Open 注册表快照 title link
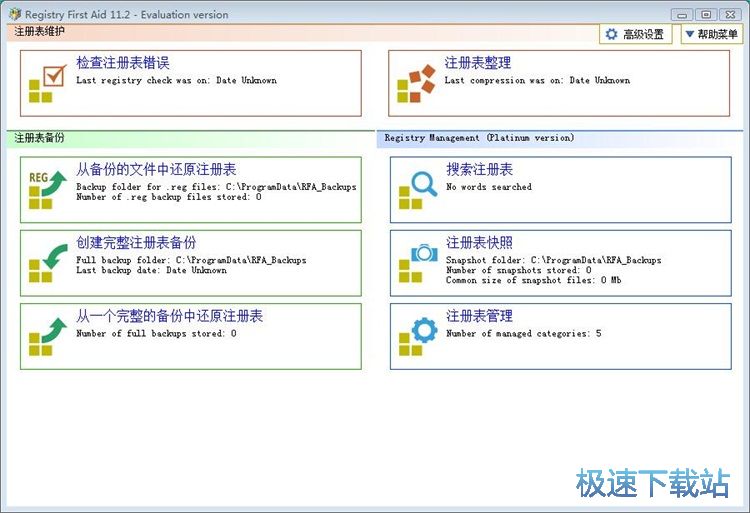Screen dimensions: 750x513 pyautogui.click(x=479, y=243)
